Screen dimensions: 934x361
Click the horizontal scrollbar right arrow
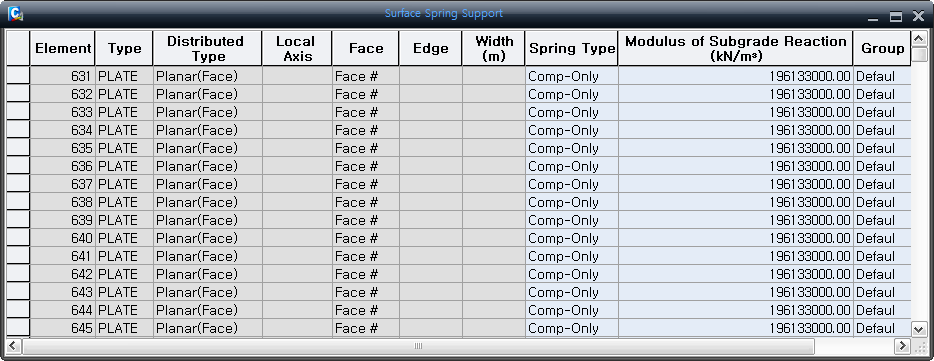point(902,346)
